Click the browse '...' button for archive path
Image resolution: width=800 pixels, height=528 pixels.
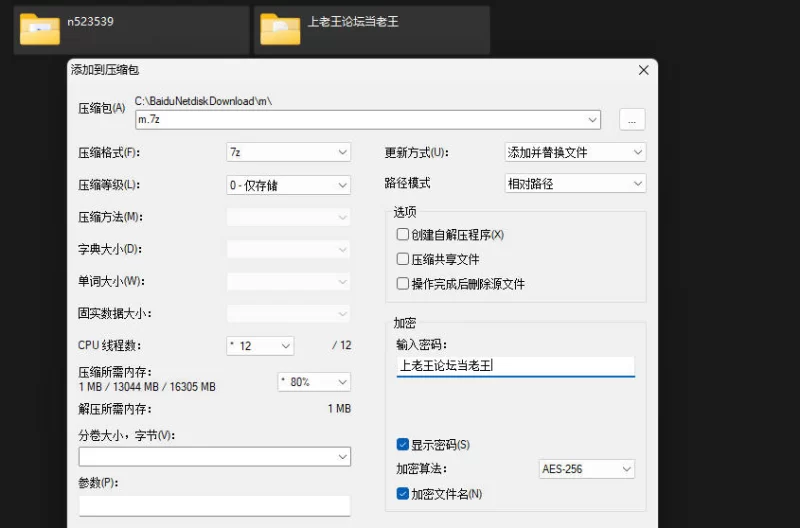click(x=632, y=120)
